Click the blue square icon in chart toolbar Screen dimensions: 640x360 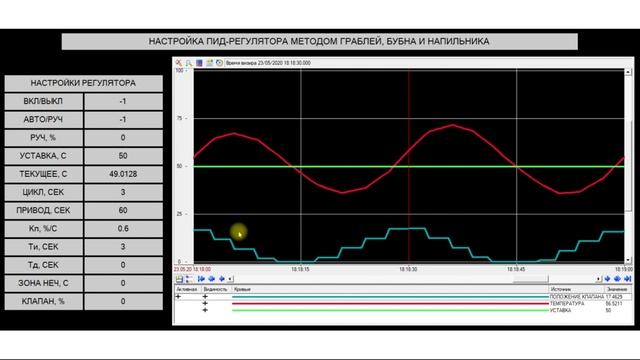(199, 63)
